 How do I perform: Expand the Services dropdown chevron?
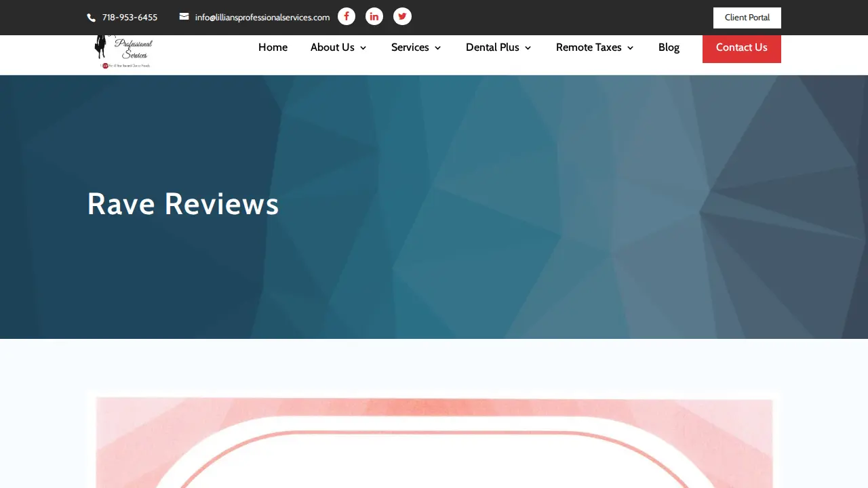(437, 48)
